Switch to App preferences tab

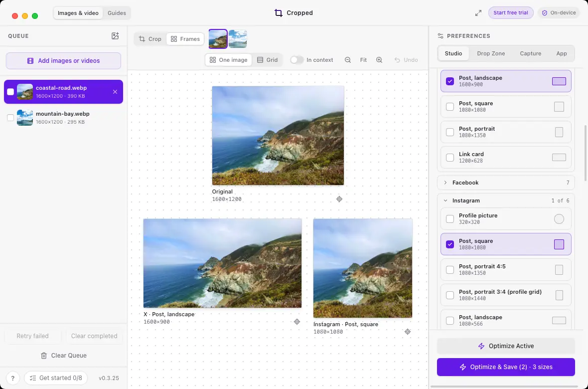tap(561, 53)
